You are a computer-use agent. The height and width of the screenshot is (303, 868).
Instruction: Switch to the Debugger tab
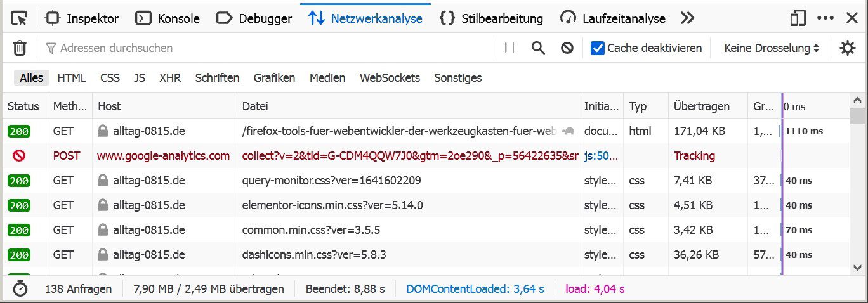(254, 18)
